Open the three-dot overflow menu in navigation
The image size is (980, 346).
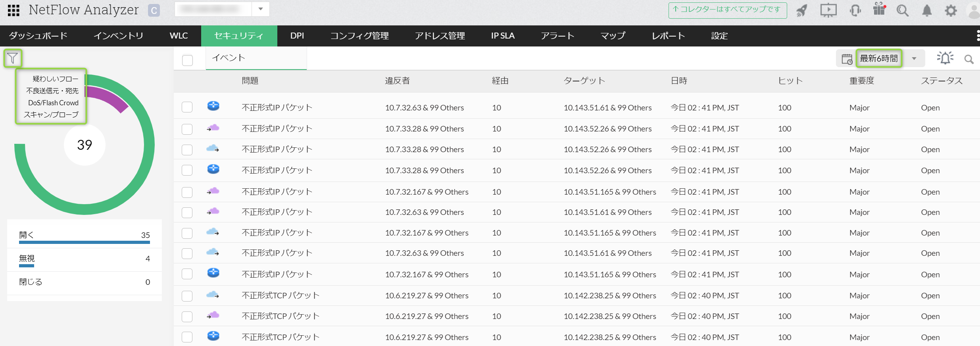click(x=978, y=36)
